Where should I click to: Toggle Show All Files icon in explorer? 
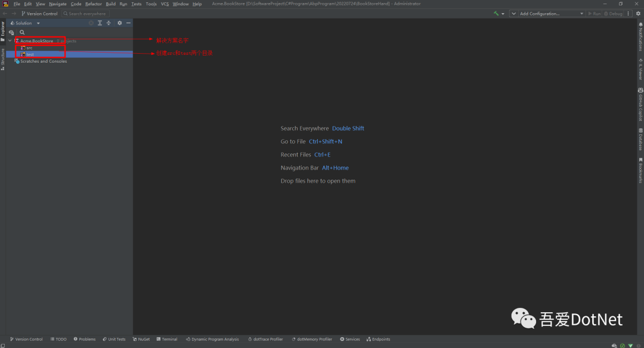pyautogui.click(x=11, y=32)
